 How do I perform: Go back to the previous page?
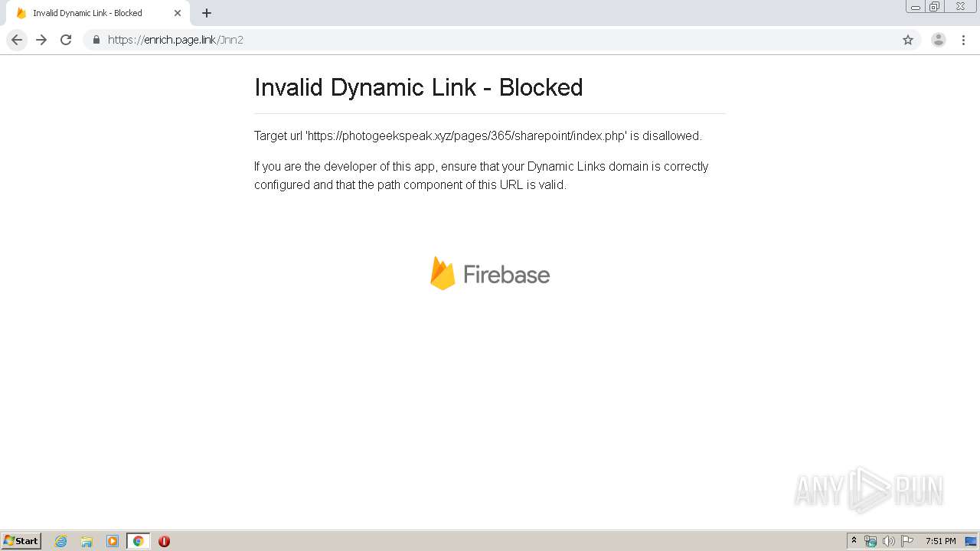[x=17, y=40]
